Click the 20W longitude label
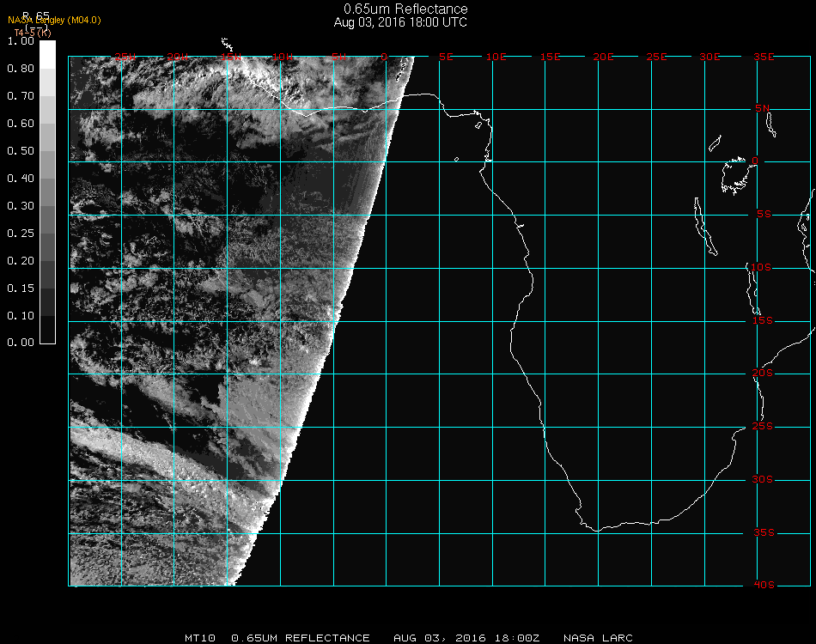This screenshot has height=644, width=816. [x=178, y=58]
